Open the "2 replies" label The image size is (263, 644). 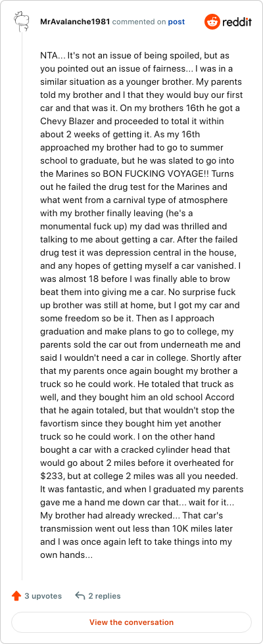coord(105,595)
